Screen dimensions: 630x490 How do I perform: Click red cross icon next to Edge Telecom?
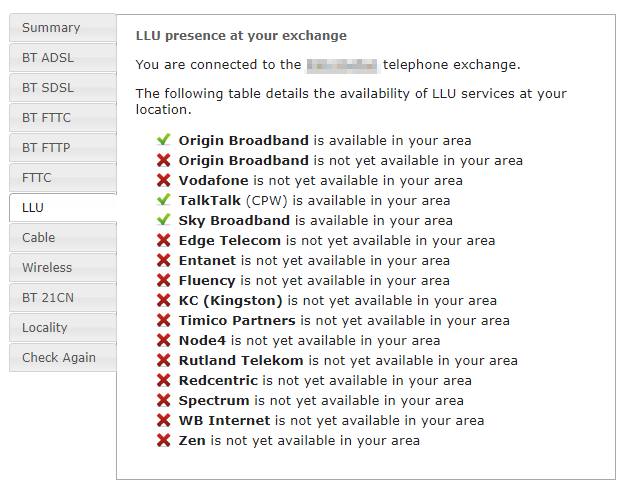[x=163, y=240]
